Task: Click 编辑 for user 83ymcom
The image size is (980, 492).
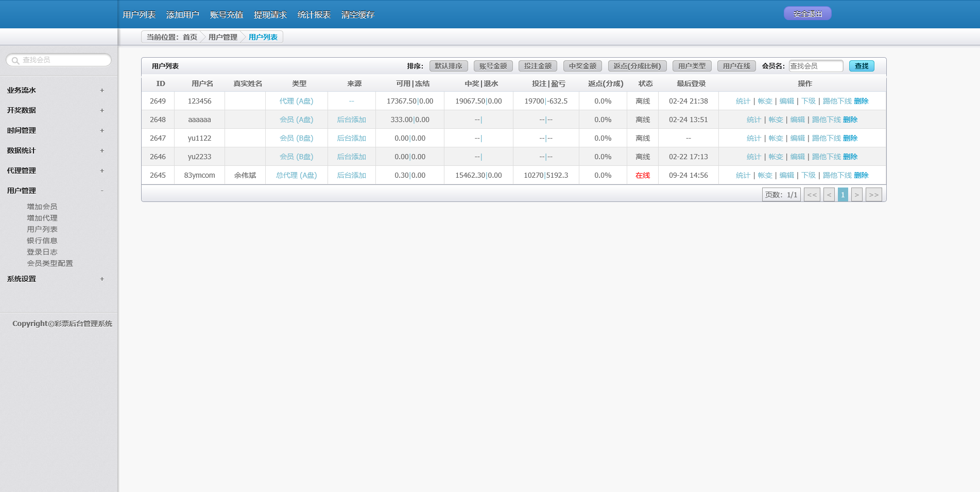Action: pyautogui.click(x=786, y=175)
